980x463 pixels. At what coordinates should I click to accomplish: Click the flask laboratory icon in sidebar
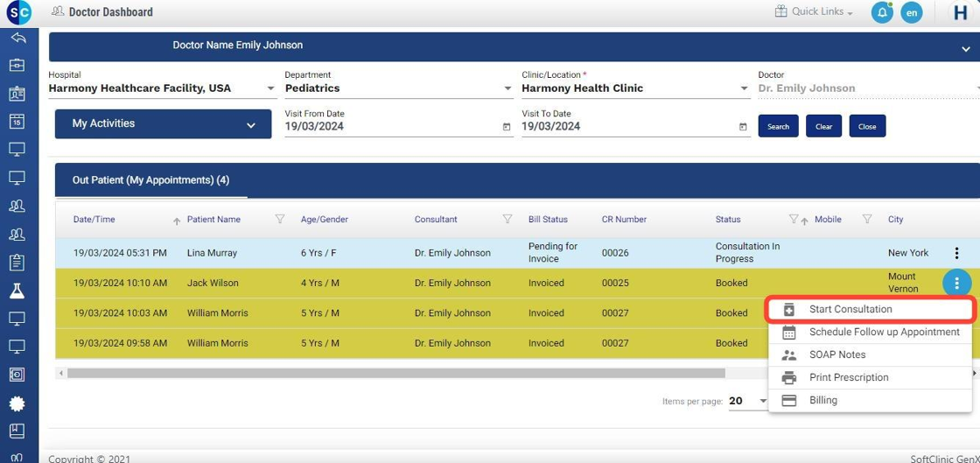pos(17,290)
